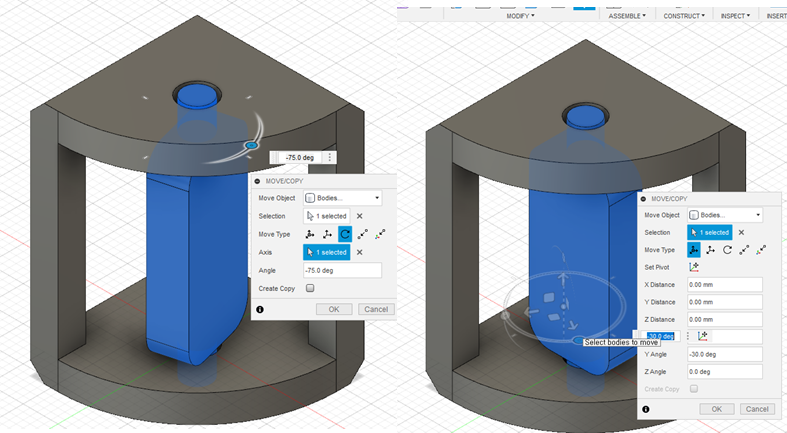Viewport: 787px width, 433px height.
Task: Choose Point to Position type in left dialog
Action: point(380,234)
